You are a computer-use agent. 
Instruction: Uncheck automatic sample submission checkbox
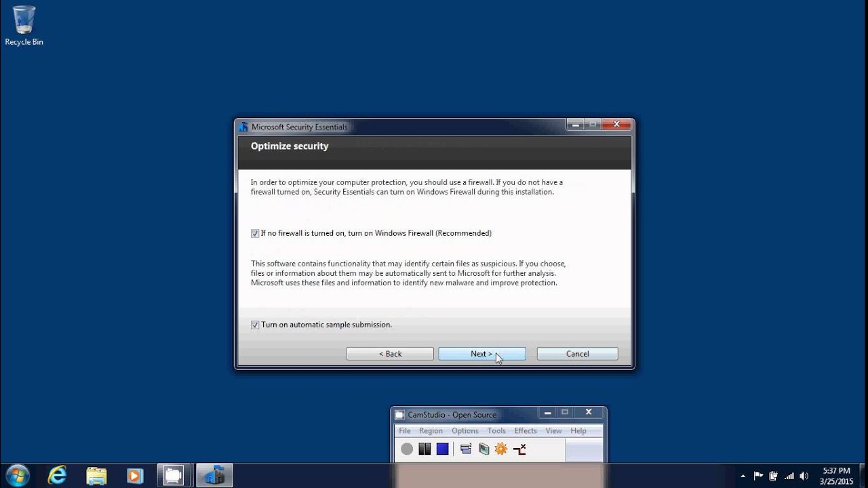[255, 325]
